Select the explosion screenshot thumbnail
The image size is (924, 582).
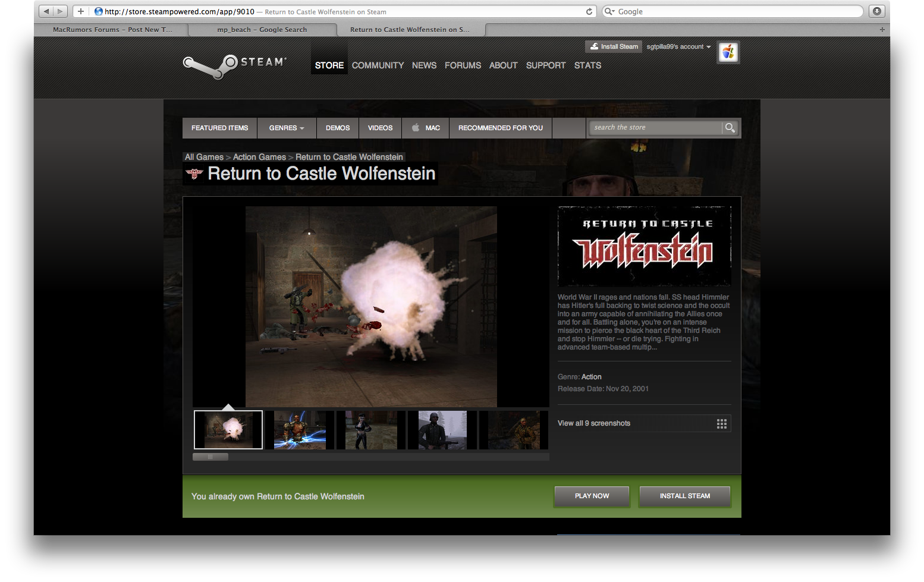(x=228, y=430)
